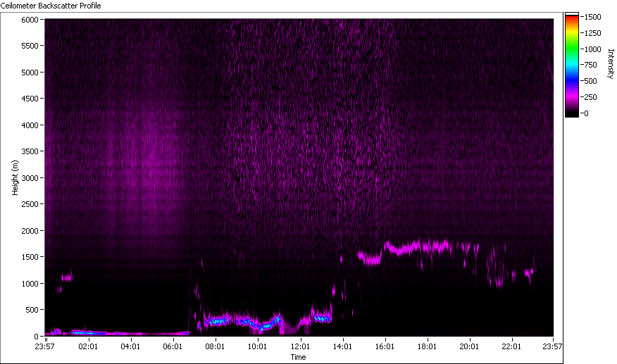Pick the 1000 intensity scale value
The height and width of the screenshot is (364, 617).
tap(592, 49)
